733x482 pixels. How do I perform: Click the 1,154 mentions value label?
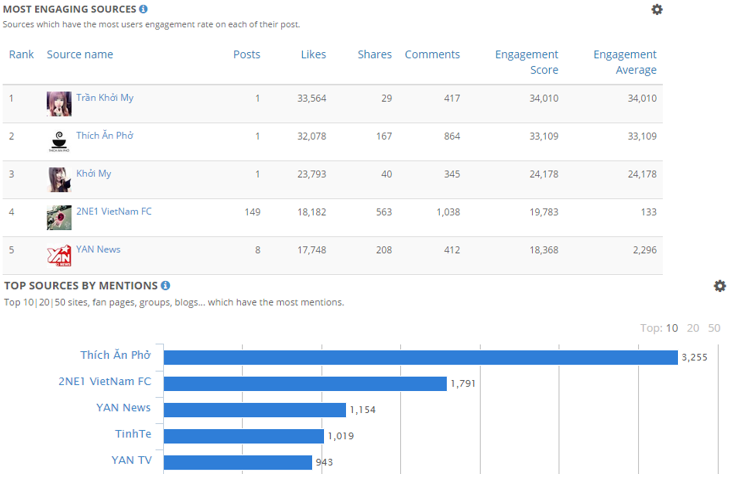click(x=362, y=410)
